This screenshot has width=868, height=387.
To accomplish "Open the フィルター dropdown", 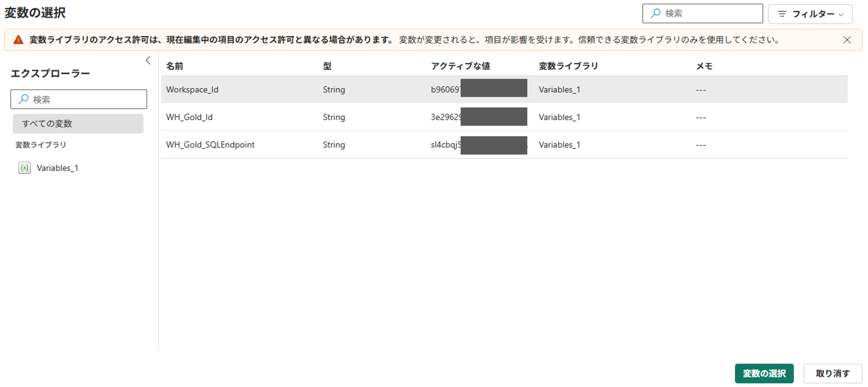I will tap(810, 14).
